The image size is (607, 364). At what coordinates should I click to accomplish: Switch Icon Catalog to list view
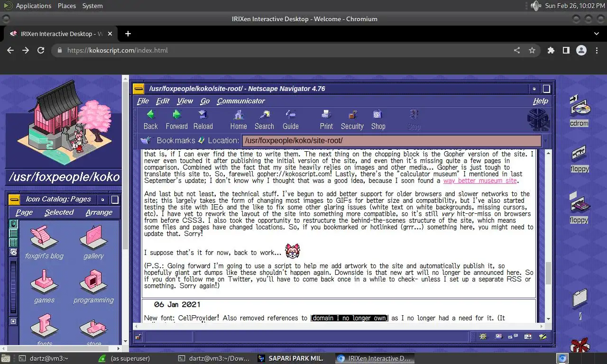[13, 233]
